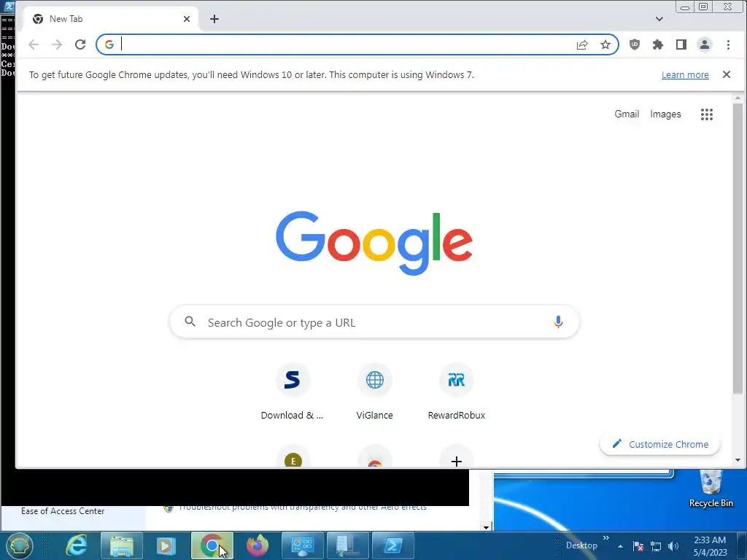The image size is (747, 560).
Task: Click the Search Google or type a URL box
Action: 374,322
